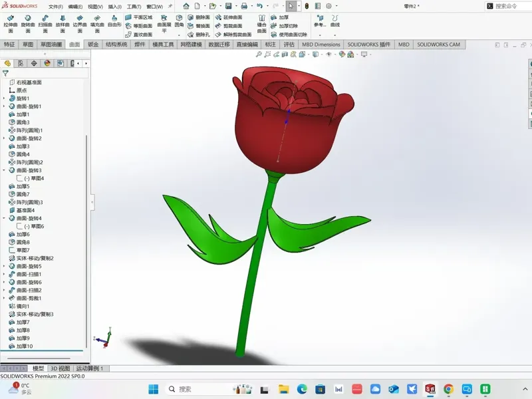
Task: Open the 工具(T) menu
Action: point(134,7)
